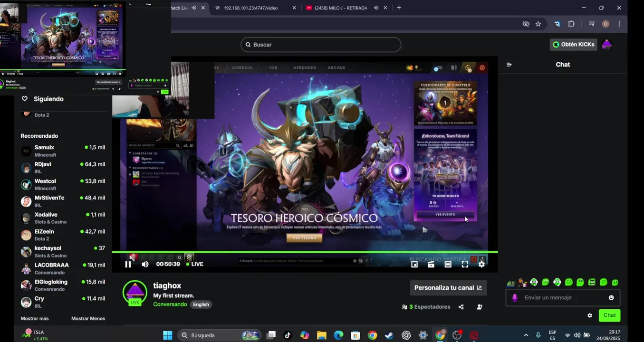Collapse the Chat panel
Image resolution: width=644 pixels, height=342 pixels.
click(x=509, y=65)
